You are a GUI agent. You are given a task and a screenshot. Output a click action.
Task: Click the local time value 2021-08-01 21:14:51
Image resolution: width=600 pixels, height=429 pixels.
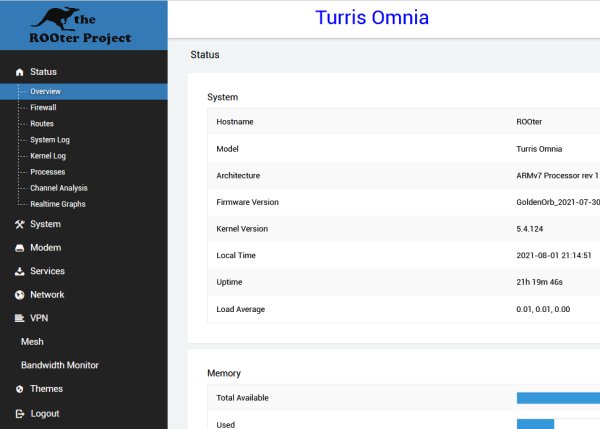[x=554, y=255]
